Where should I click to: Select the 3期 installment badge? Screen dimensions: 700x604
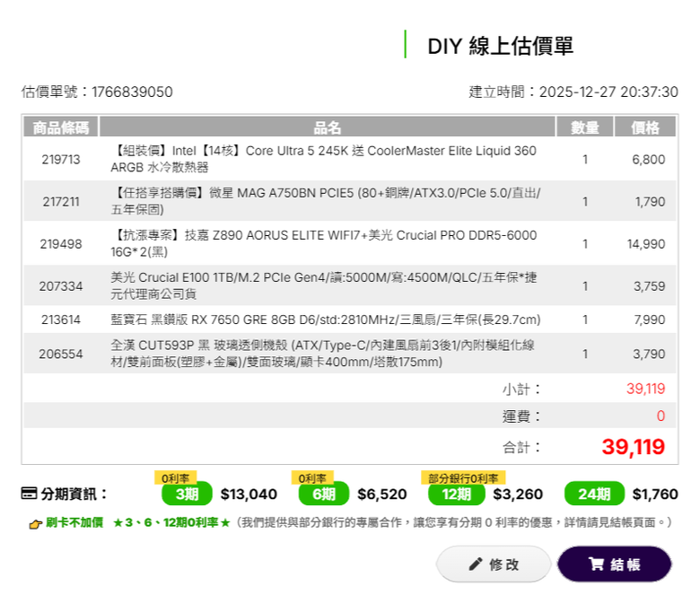(187, 494)
